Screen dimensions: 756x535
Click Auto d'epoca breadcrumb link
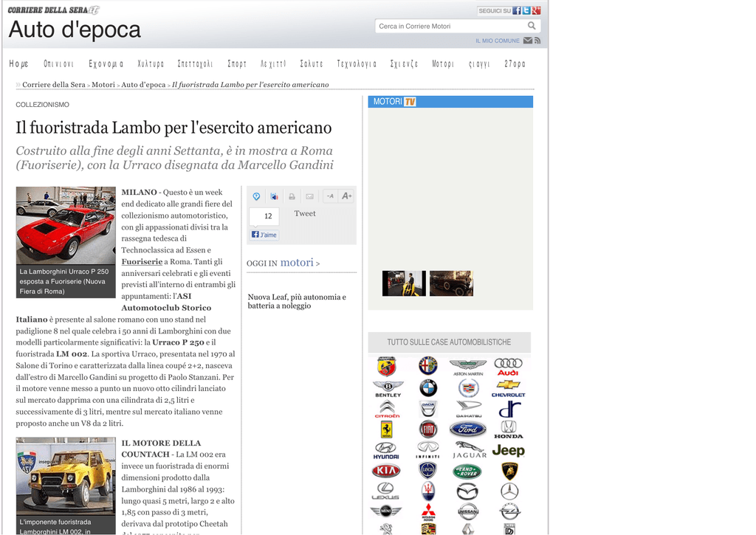point(143,84)
